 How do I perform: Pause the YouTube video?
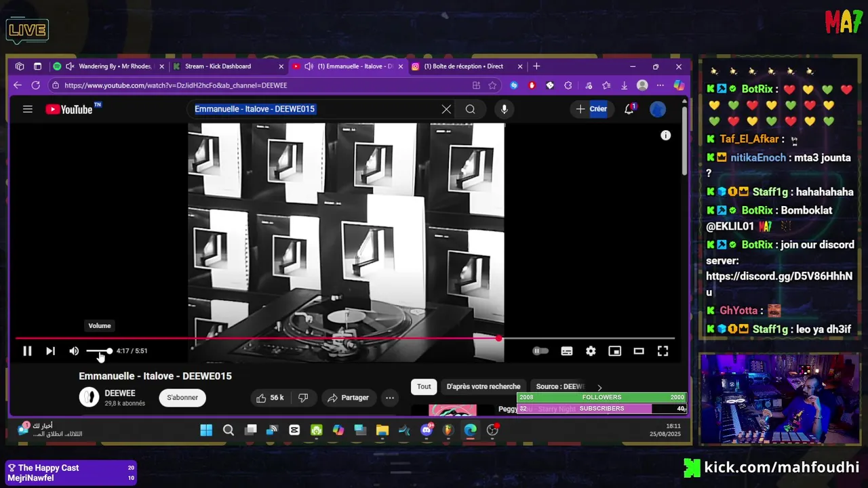pyautogui.click(x=27, y=351)
